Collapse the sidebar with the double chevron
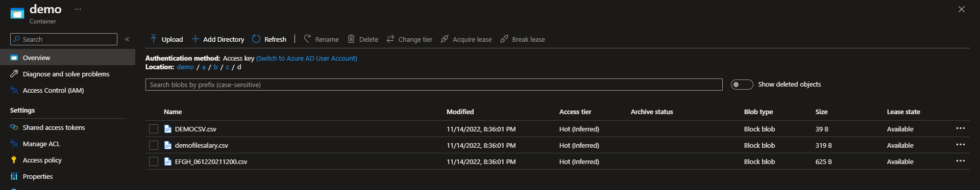The width and height of the screenshot is (980, 190). coord(127,39)
